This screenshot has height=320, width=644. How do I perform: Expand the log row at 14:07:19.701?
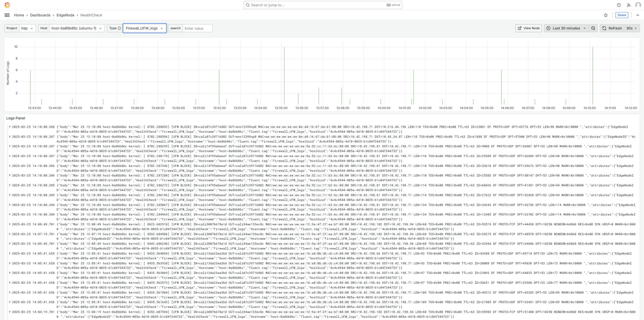tap(10, 234)
